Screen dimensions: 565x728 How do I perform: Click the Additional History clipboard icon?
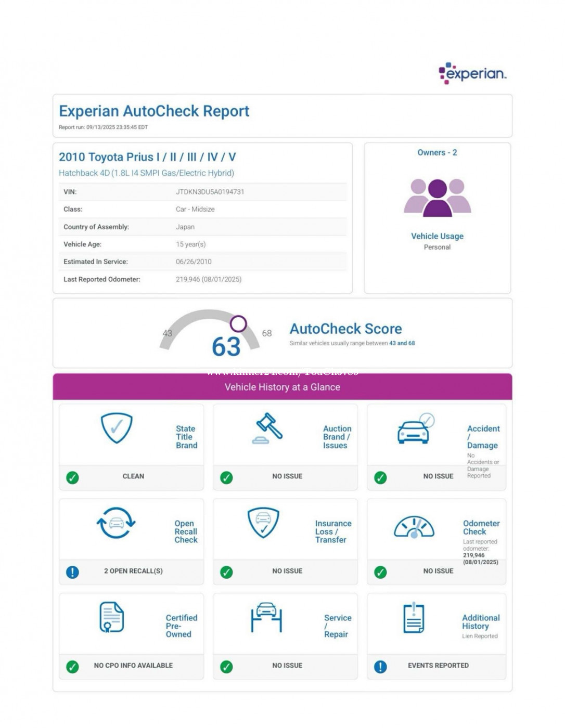pyautogui.click(x=414, y=618)
